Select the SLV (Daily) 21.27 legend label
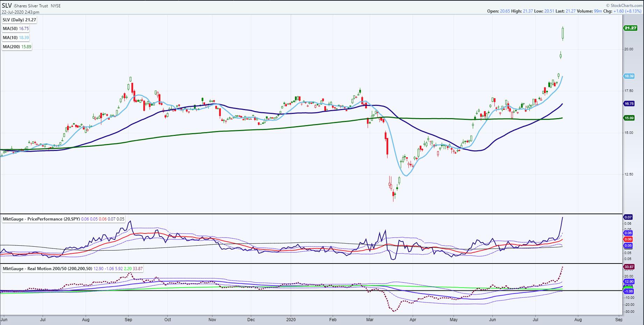 pyautogui.click(x=19, y=20)
